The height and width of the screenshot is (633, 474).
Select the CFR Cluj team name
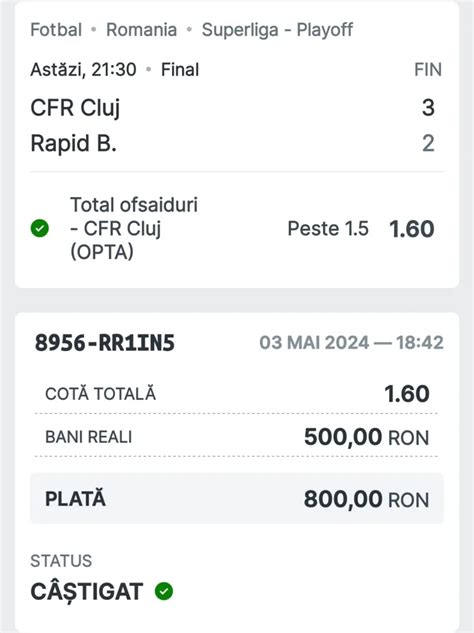coord(76,108)
